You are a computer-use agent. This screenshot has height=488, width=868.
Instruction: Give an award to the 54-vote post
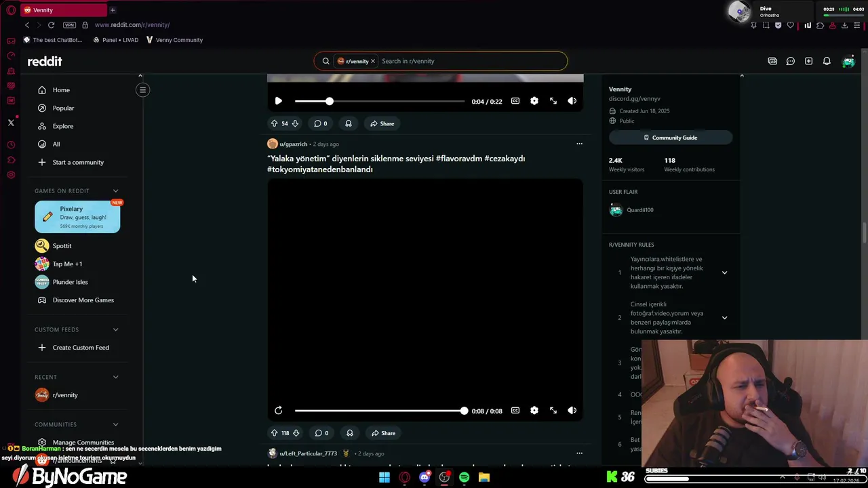point(348,123)
